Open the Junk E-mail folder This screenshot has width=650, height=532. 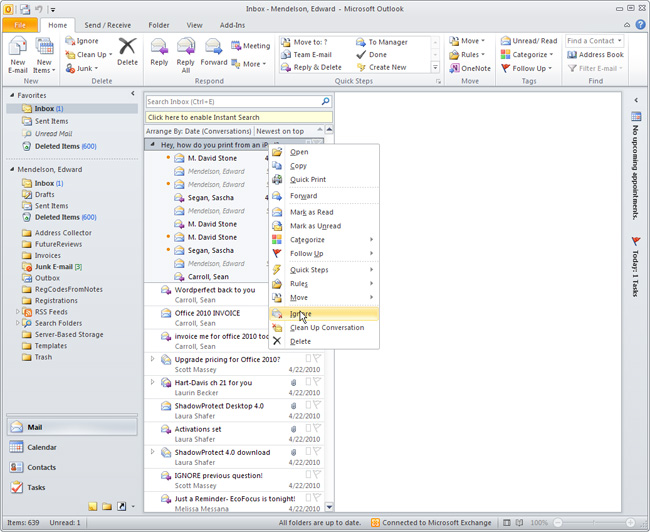point(53,267)
